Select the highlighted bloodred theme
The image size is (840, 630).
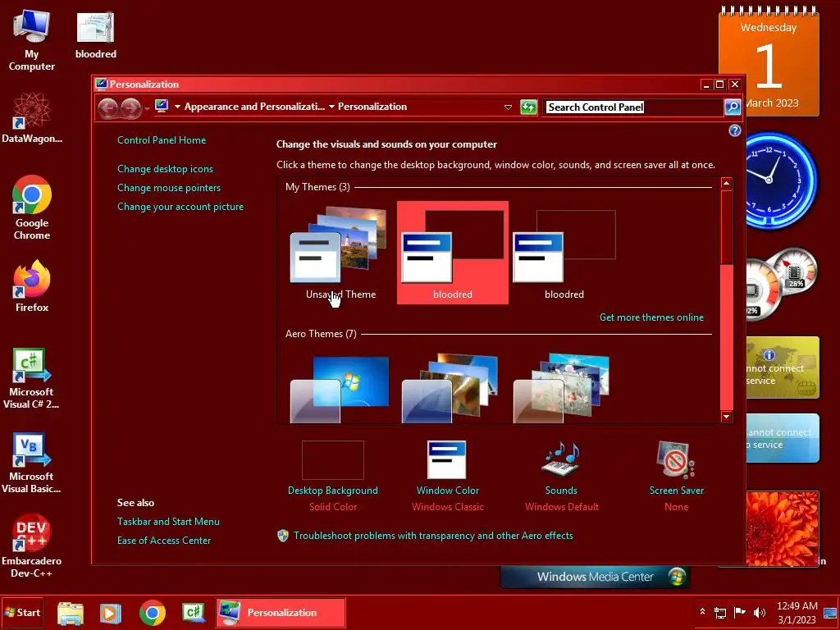452,253
